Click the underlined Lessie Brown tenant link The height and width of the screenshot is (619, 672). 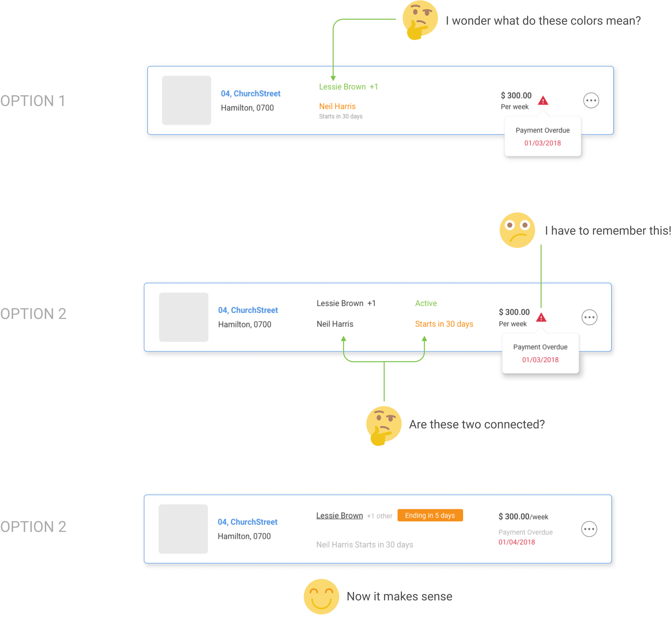[339, 516]
